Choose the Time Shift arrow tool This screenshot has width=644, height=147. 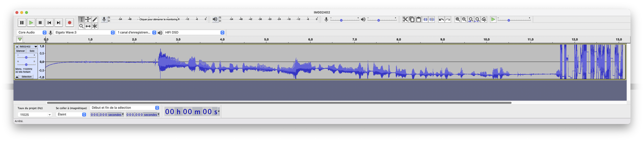[x=88, y=26]
